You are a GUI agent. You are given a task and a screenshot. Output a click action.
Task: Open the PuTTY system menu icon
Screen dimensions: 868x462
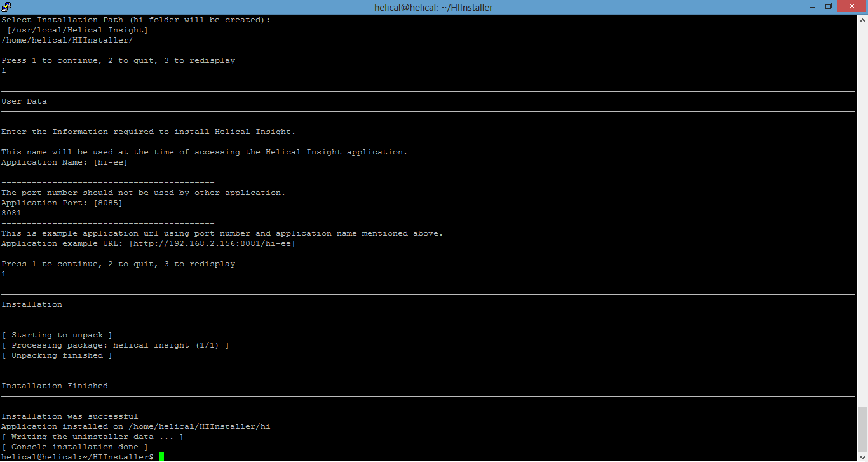(6, 6)
